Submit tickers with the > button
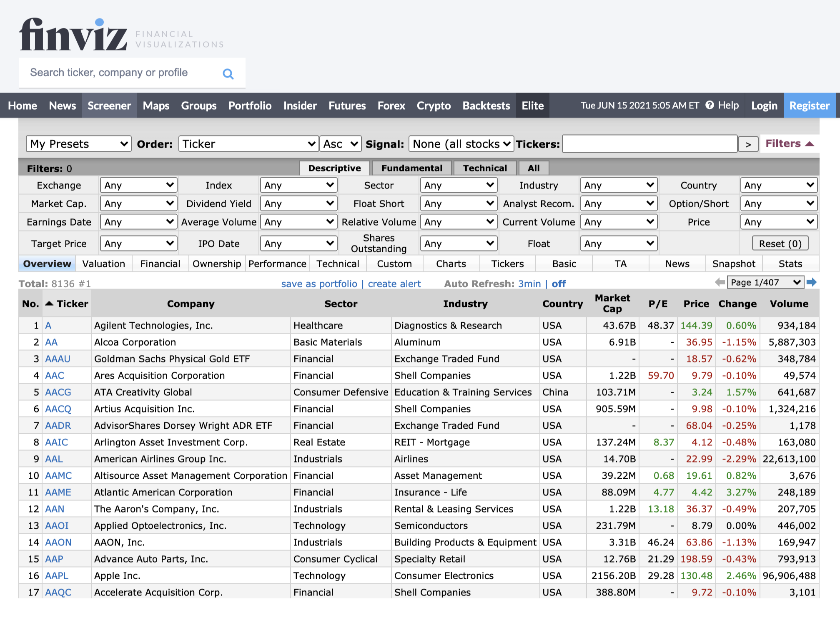 [748, 144]
